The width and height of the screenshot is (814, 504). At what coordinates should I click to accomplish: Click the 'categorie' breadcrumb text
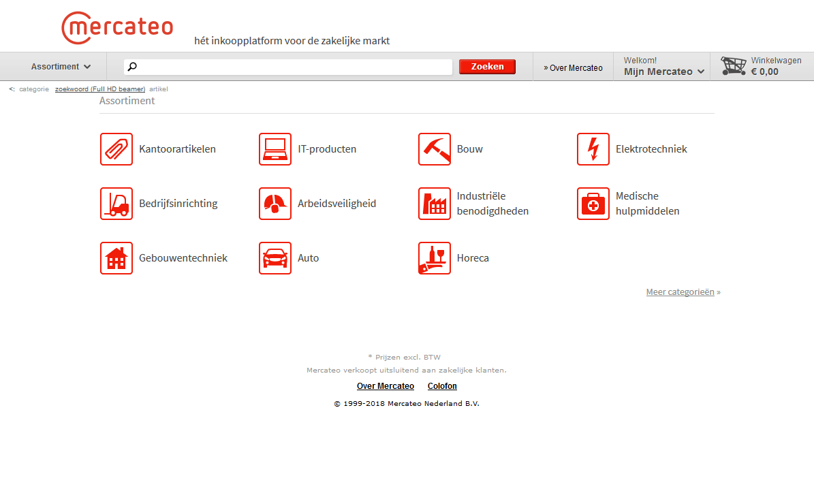34,89
